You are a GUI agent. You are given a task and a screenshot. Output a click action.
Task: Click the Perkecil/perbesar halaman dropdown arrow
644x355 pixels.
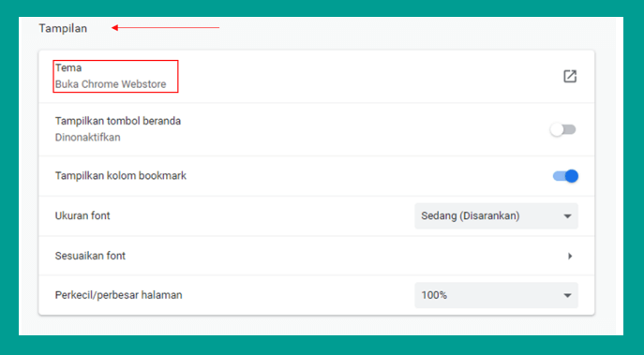coord(568,295)
